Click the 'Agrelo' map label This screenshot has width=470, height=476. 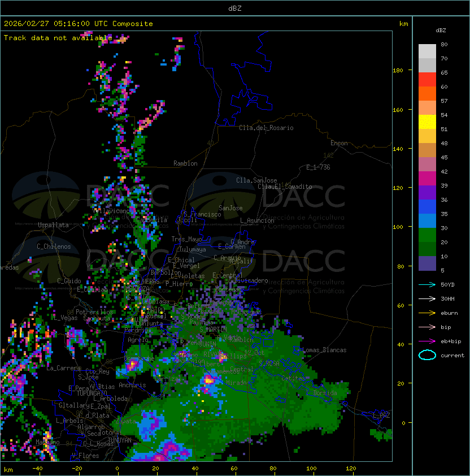coord(138,340)
